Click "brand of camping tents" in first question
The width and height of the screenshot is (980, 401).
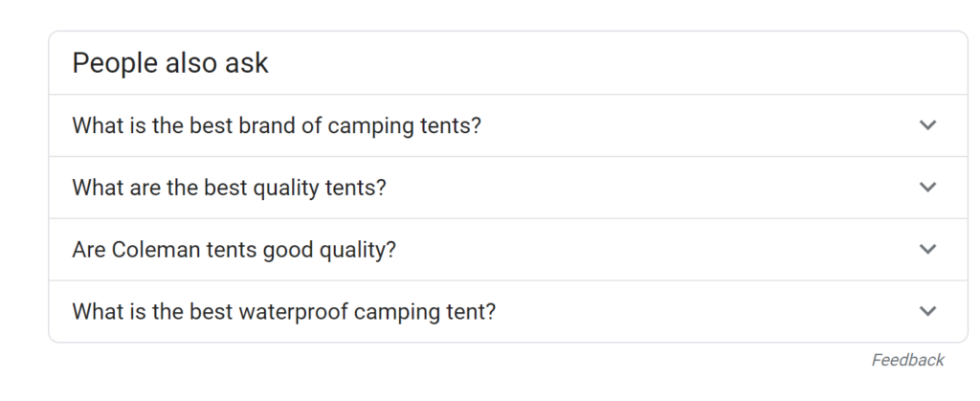coord(369,125)
